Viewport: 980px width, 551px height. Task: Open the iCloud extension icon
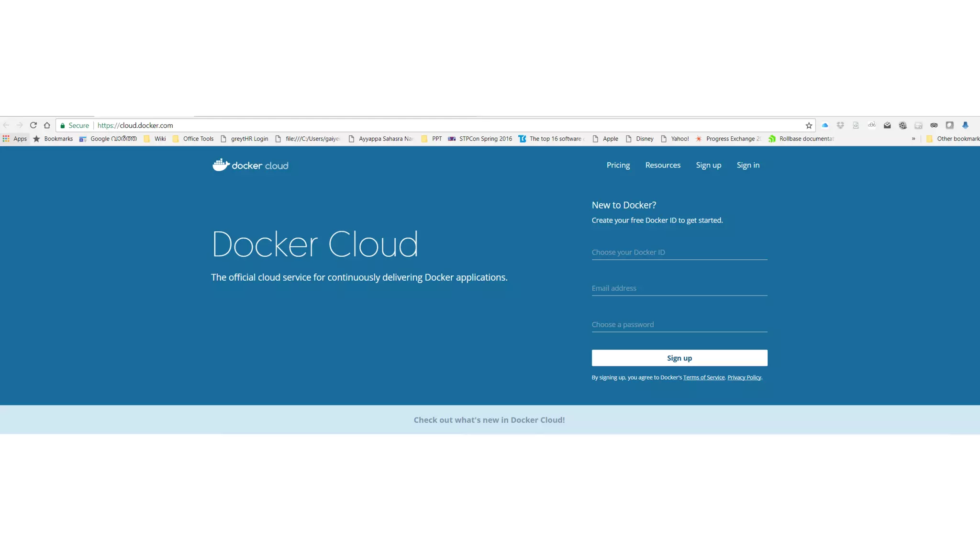(x=825, y=125)
